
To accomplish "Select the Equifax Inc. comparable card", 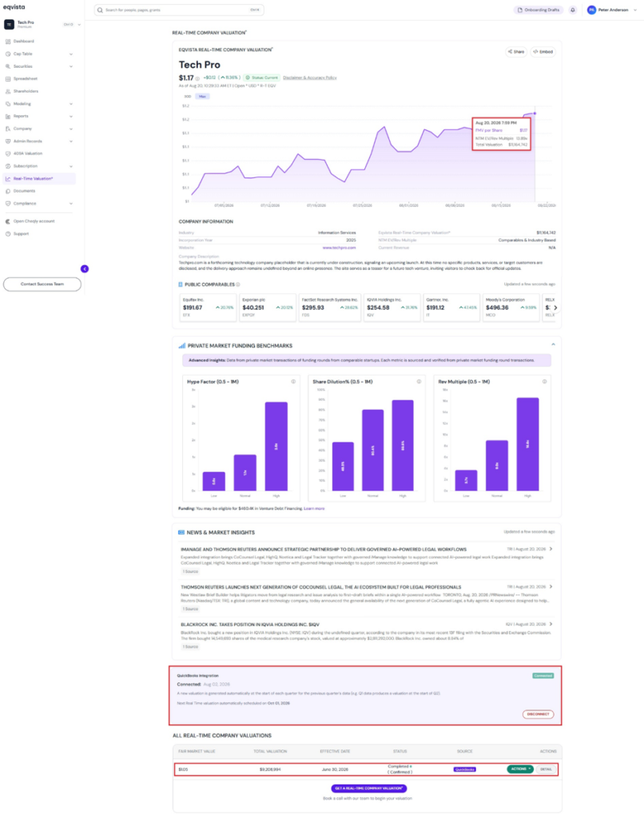I will [208, 308].
